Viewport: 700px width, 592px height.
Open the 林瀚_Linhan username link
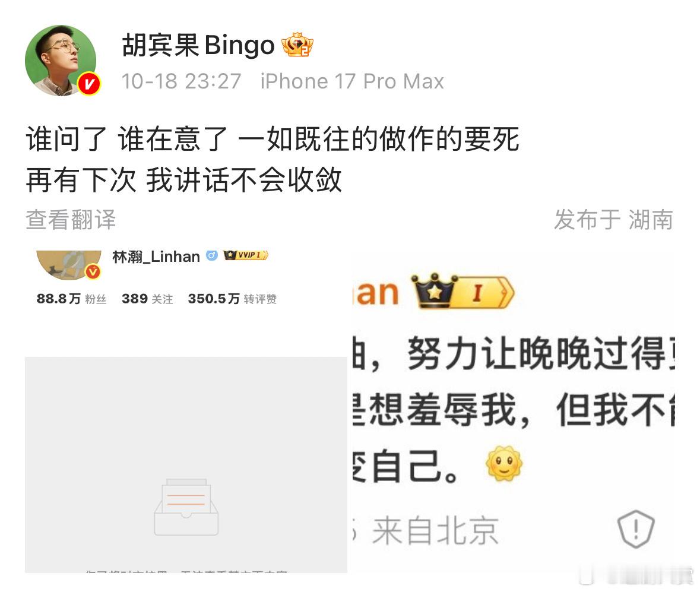pyautogui.click(x=156, y=257)
